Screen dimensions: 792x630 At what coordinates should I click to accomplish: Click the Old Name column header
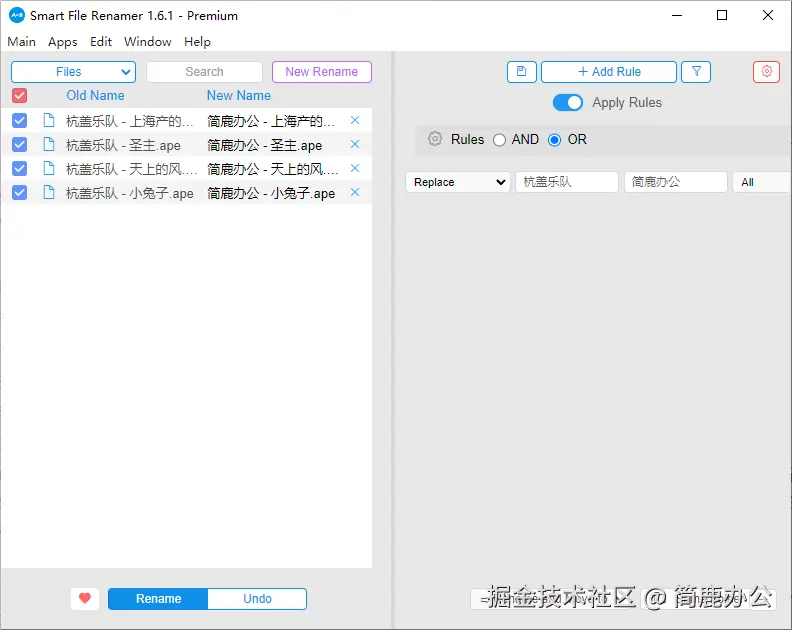tap(95, 95)
